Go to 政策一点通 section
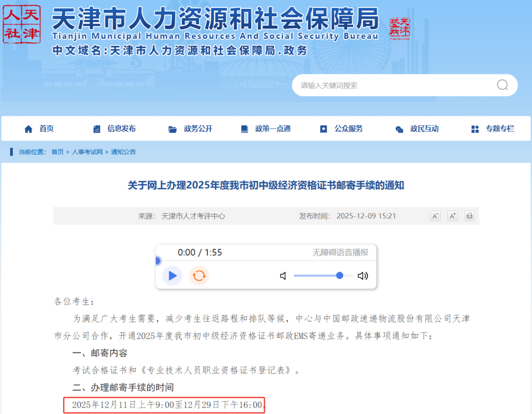This screenshot has width=532, height=414. [266, 129]
